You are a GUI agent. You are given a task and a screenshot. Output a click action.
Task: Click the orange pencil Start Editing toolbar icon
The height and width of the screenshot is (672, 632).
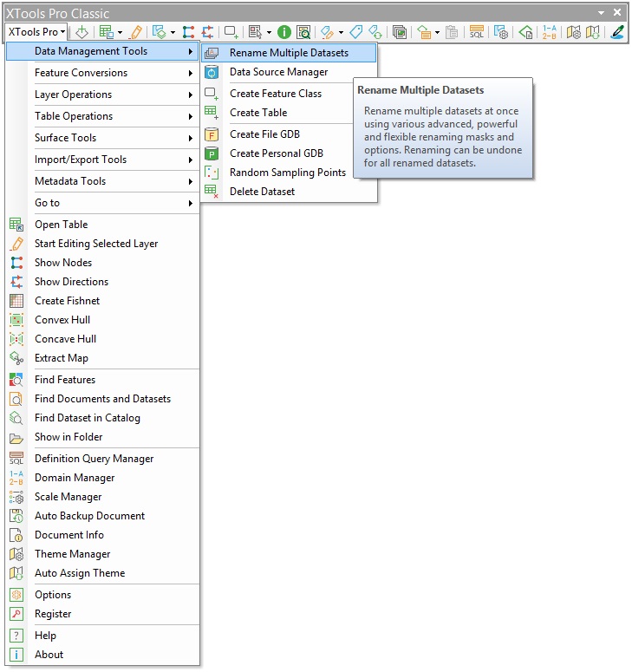(x=136, y=32)
